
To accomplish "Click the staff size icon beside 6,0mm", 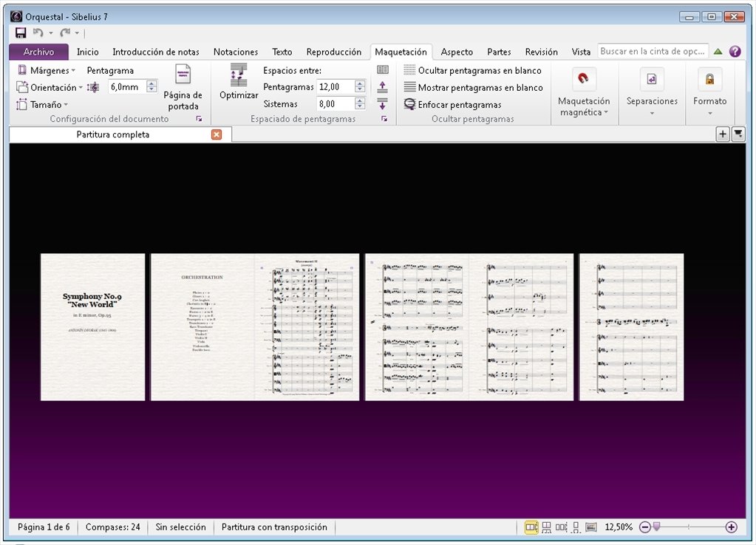I will [93, 87].
